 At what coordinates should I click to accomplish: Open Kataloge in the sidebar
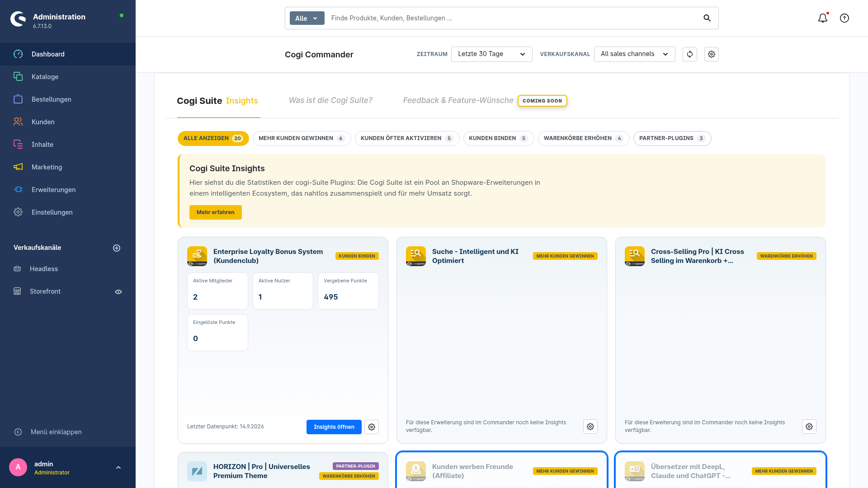coord(68,77)
